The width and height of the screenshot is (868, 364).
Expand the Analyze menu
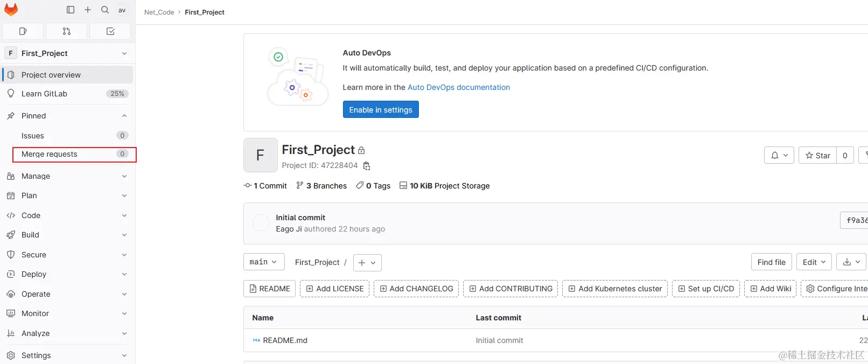coord(68,333)
